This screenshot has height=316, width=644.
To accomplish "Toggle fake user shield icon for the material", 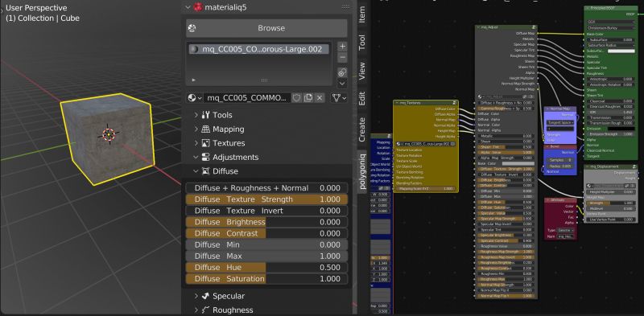I will tap(296, 98).
